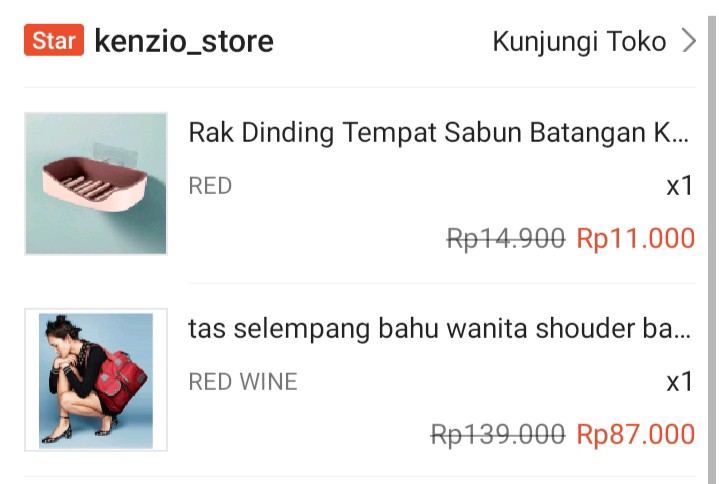This screenshot has height=484, width=719.
Task: Open the red shoulder bag thumbnail
Action: click(96, 380)
